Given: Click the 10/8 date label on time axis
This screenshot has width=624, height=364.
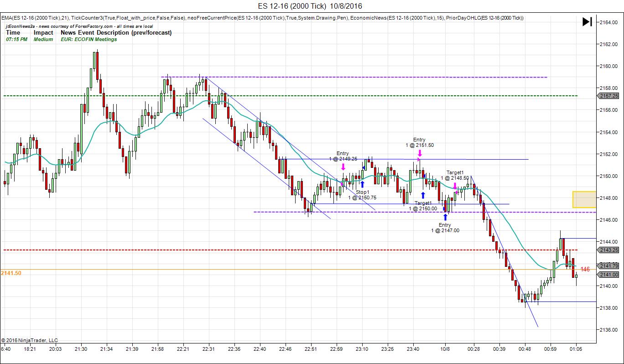Looking at the screenshot, I should tap(445, 349).
